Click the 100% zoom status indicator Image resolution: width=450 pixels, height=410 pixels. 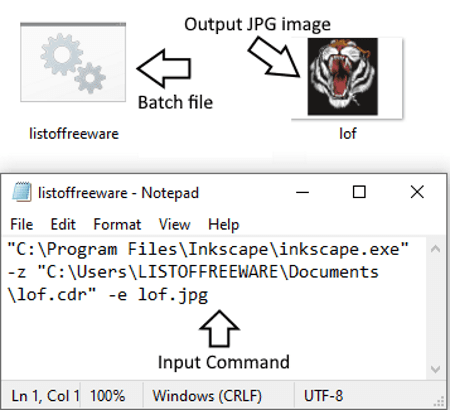click(107, 396)
